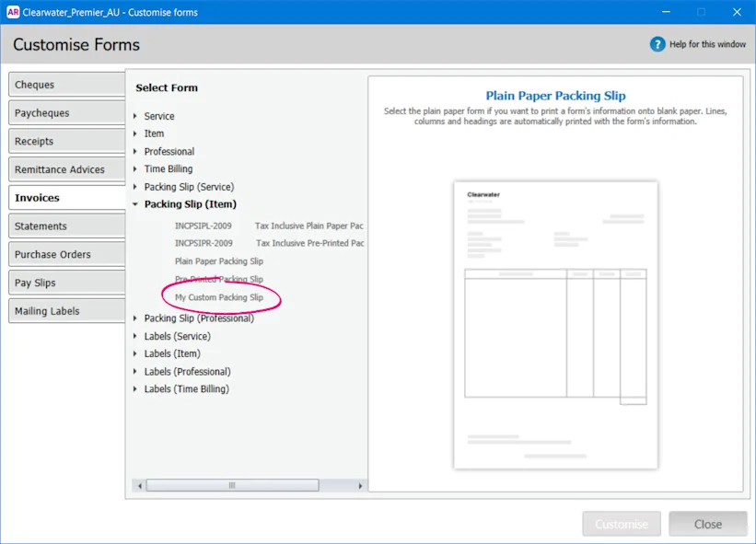Select the Receipts tab

pyautogui.click(x=67, y=141)
